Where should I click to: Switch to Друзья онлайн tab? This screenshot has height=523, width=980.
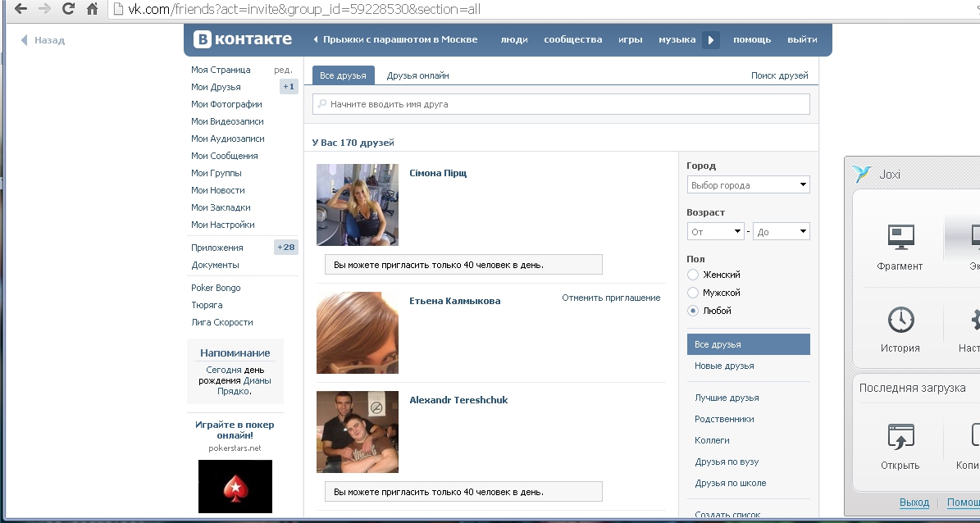[417, 75]
